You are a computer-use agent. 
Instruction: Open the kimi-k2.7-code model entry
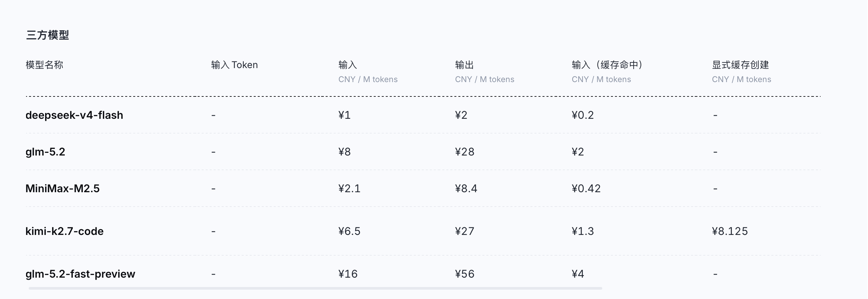[64, 231]
